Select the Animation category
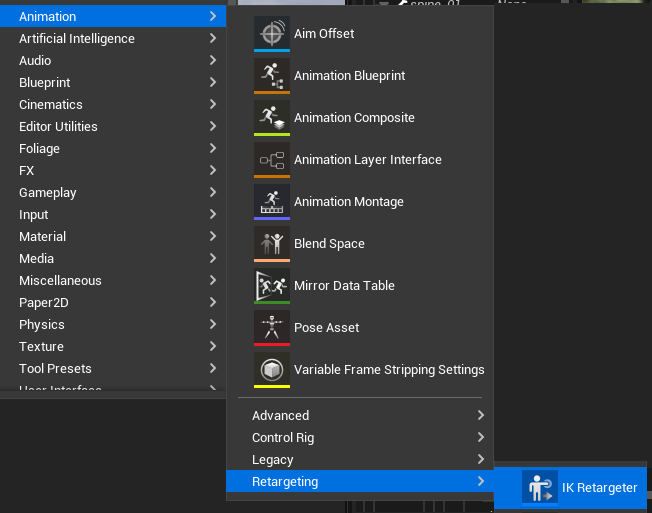652x513 pixels. tap(113, 16)
